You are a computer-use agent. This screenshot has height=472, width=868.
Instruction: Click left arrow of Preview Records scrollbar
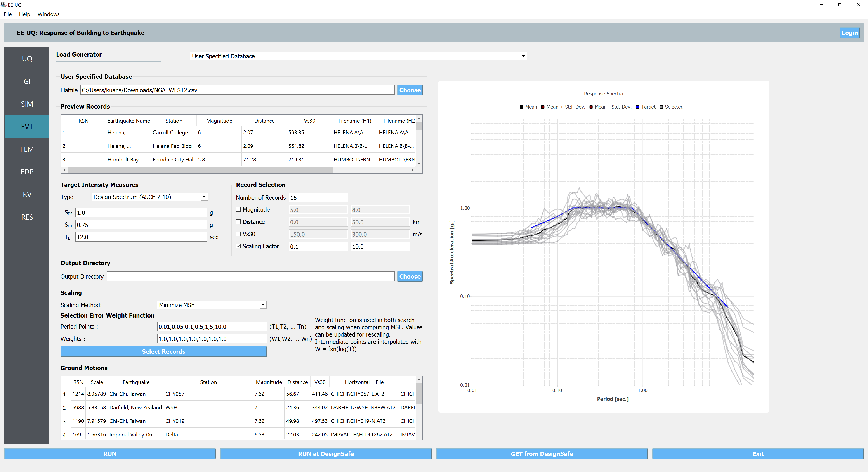point(64,170)
